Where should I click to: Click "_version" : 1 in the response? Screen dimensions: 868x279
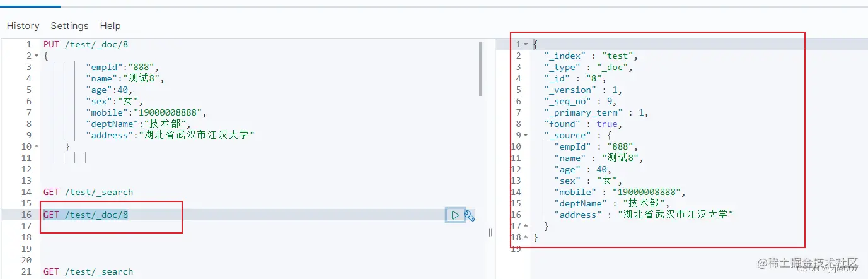coord(583,90)
